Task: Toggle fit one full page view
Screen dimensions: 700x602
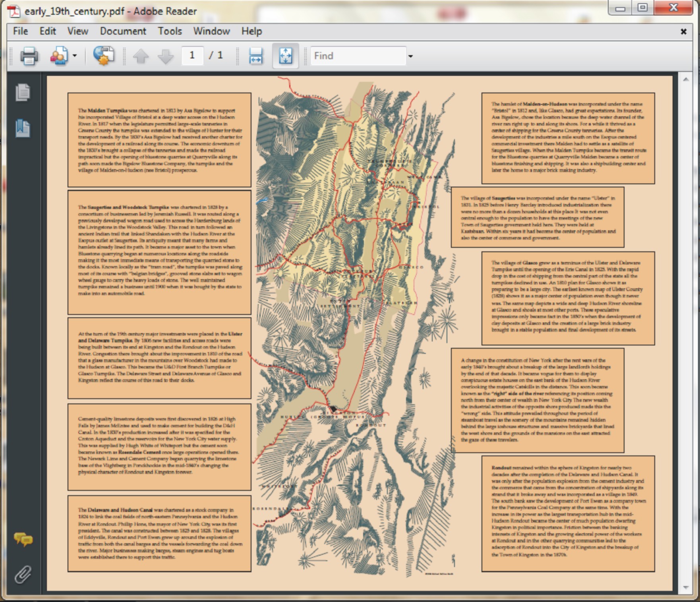Action: (285, 56)
